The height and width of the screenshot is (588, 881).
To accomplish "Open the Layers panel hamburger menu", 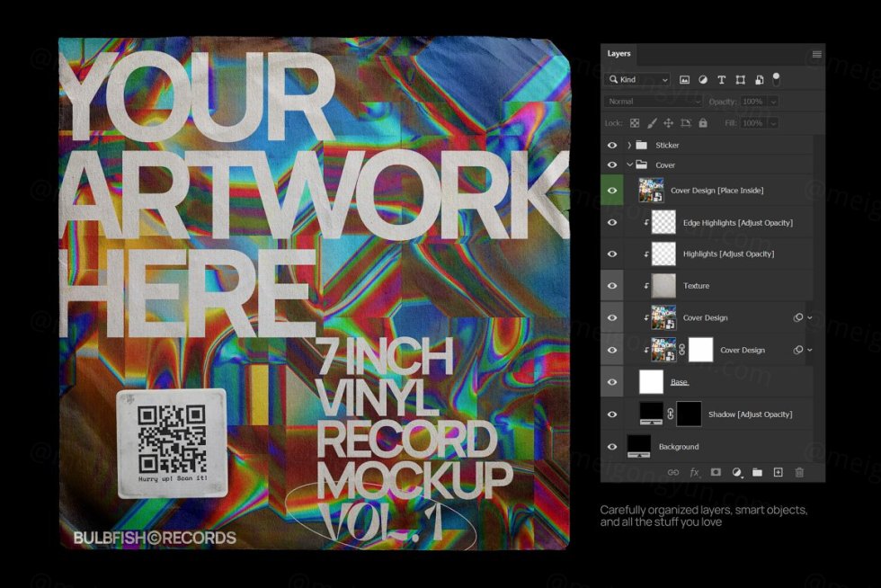I will pyautogui.click(x=816, y=54).
